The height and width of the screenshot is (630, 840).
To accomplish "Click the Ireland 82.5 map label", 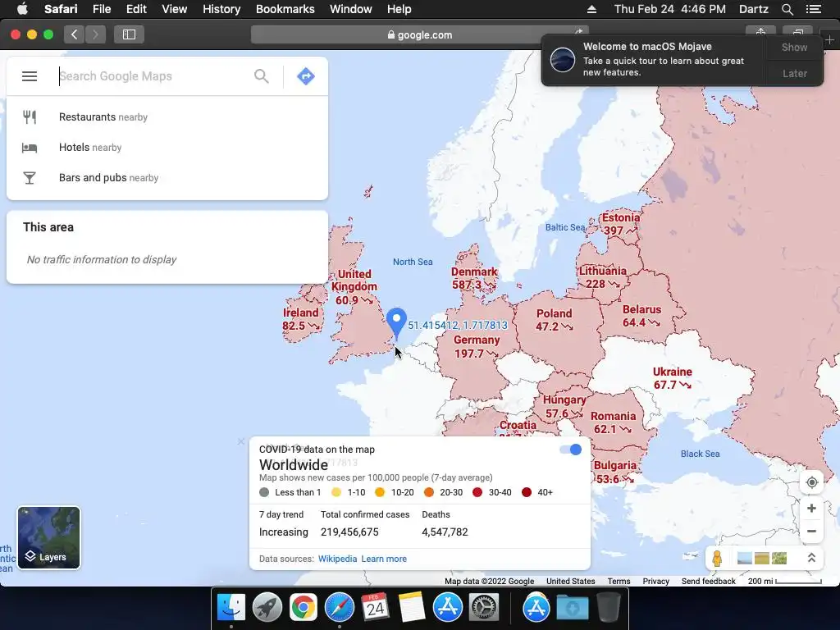I will 300,319.
